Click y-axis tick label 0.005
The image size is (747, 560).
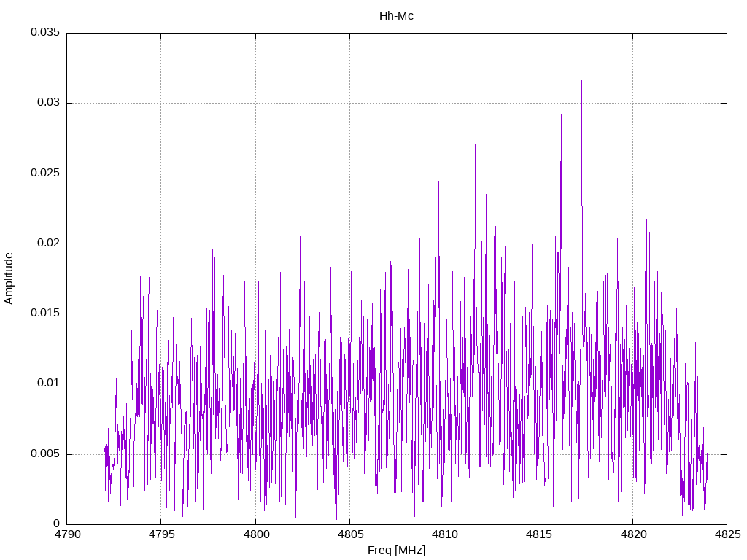45,454
